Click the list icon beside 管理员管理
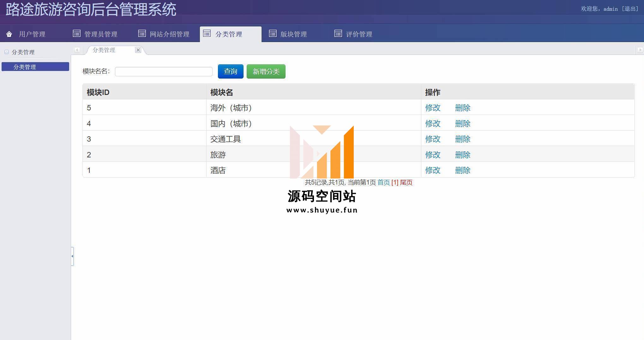This screenshot has width=644, height=340. coord(77,33)
